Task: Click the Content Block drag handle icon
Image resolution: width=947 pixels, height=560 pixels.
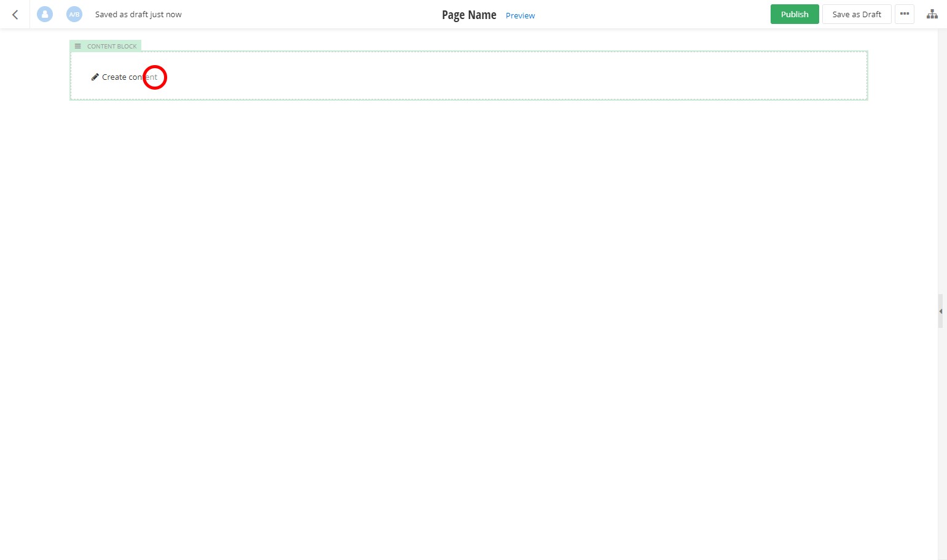Action: click(78, 46)
